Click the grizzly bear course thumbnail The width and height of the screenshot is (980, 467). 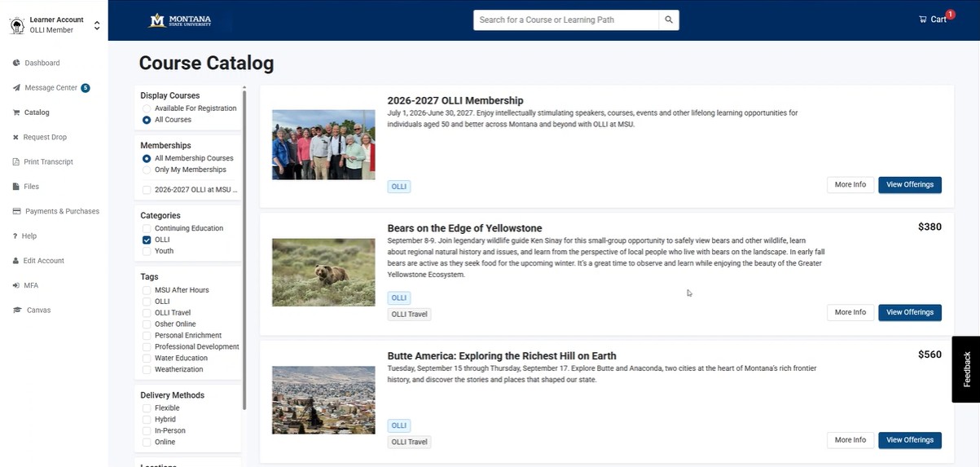coord(323,272)
